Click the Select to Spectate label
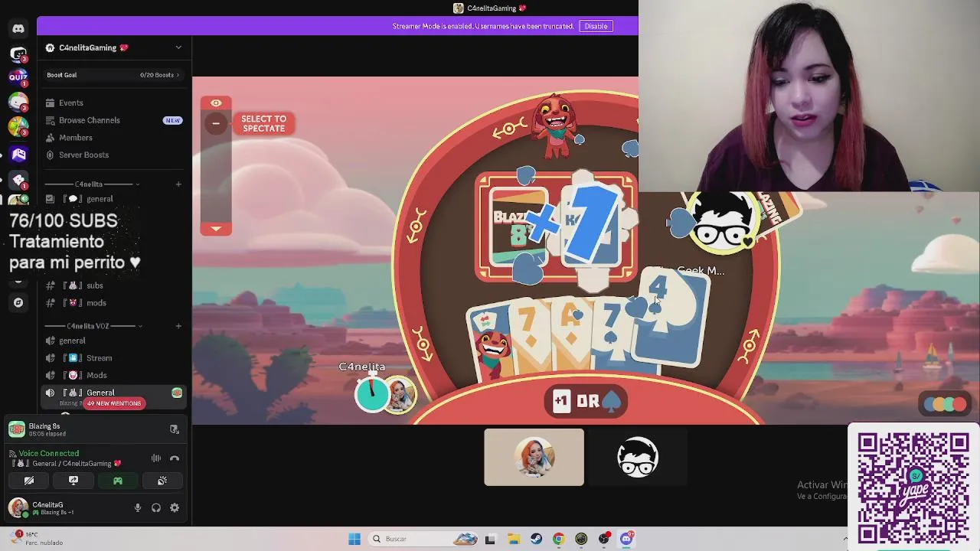Viewport: 980px width, 551px height. [263, 123]
